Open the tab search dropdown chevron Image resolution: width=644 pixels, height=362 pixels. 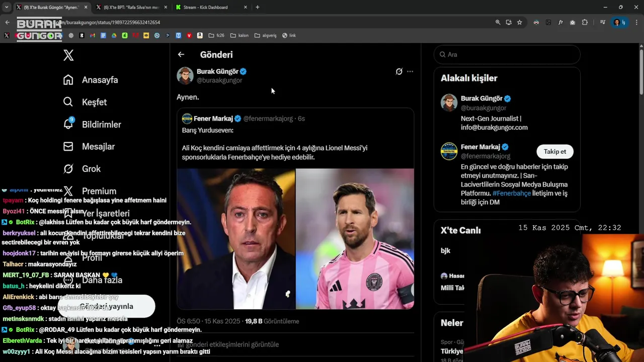[x=7, y=7]
